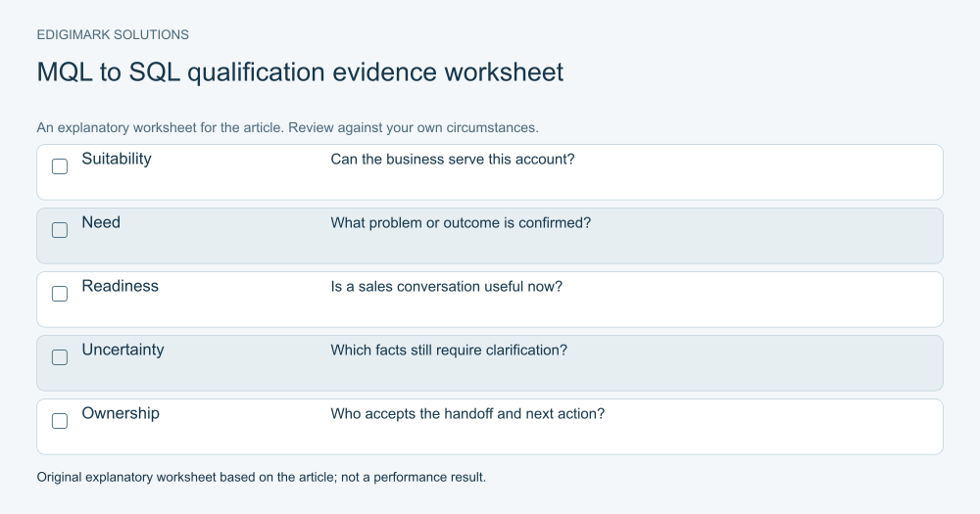Select the Suitability label

[117, 159]
